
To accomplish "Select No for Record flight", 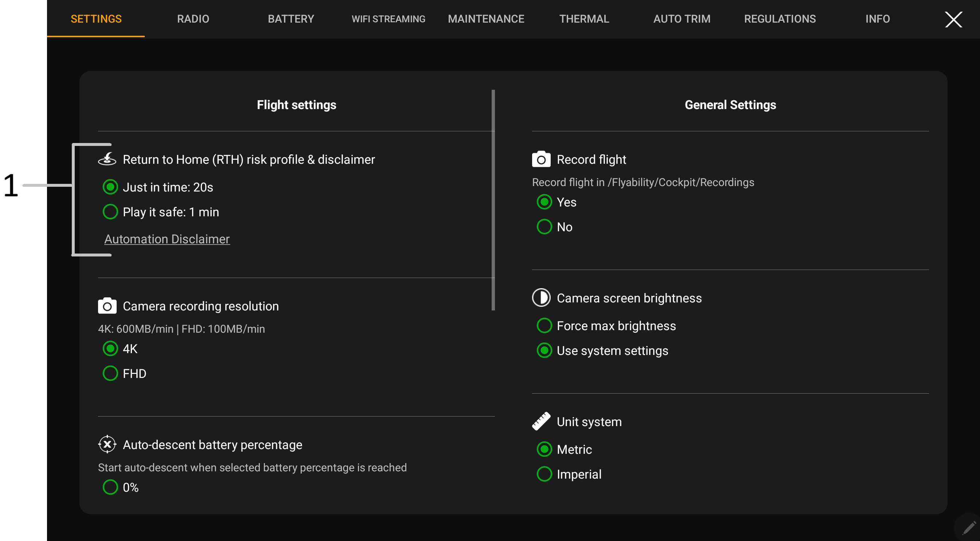I will [544, 227].
